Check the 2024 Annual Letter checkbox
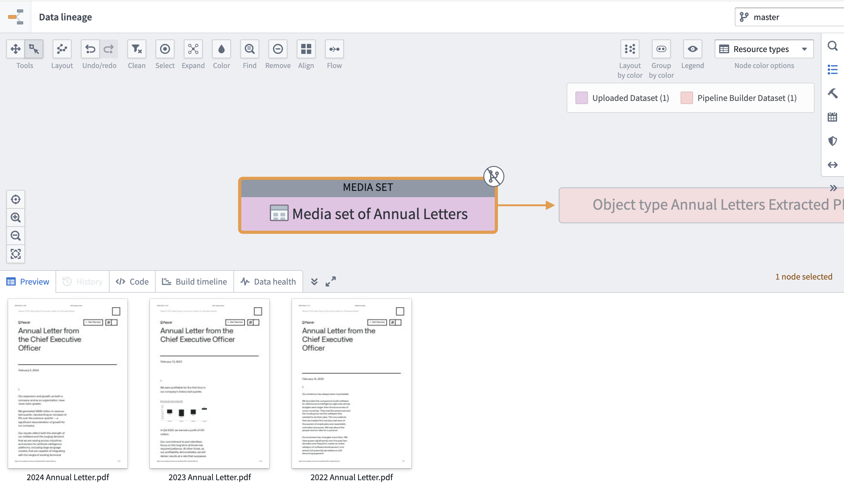The height and width of the screenshot is (504, 844). (x=116, y=311)
